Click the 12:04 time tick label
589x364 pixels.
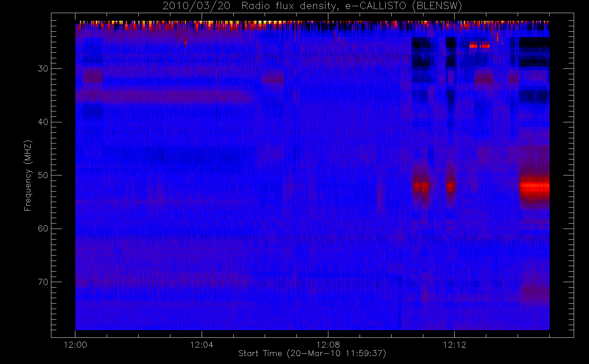[202, 345]
